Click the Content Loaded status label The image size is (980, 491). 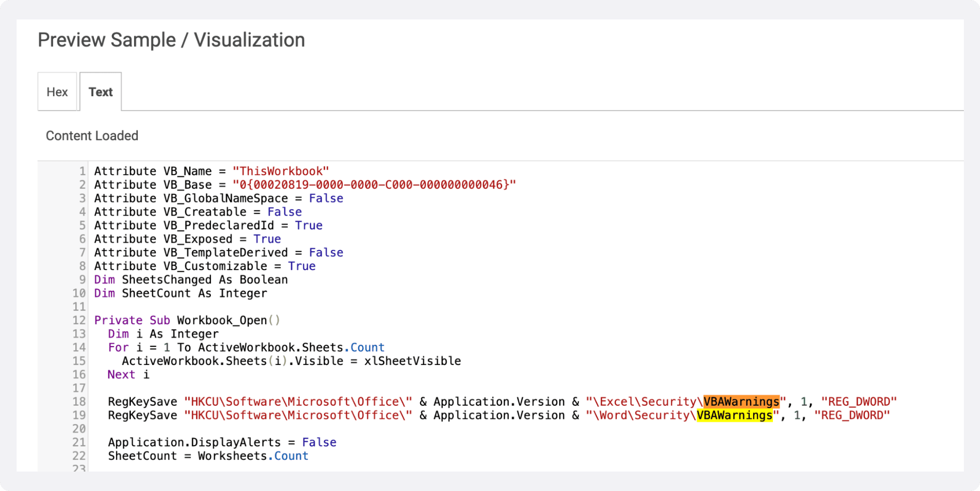92,136
